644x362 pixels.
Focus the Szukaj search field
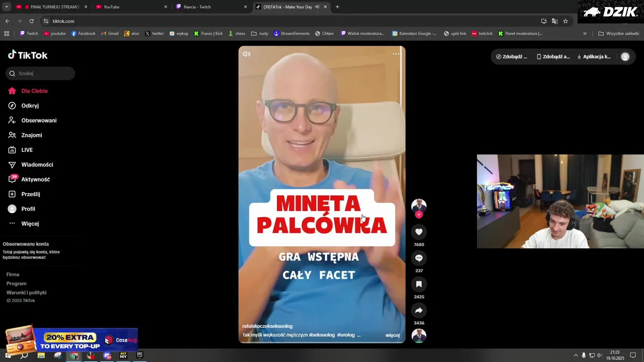(x=40, y=73)
